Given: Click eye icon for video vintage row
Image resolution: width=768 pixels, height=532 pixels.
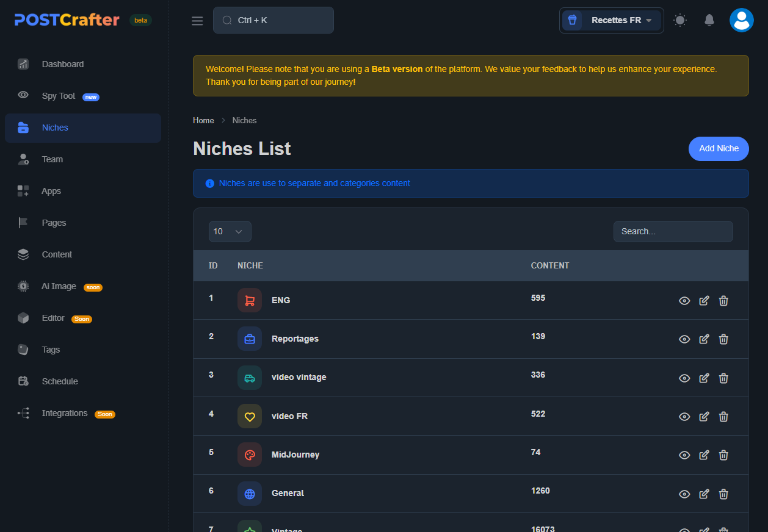Looking at the screenshot, I should (x=684, y=378).
